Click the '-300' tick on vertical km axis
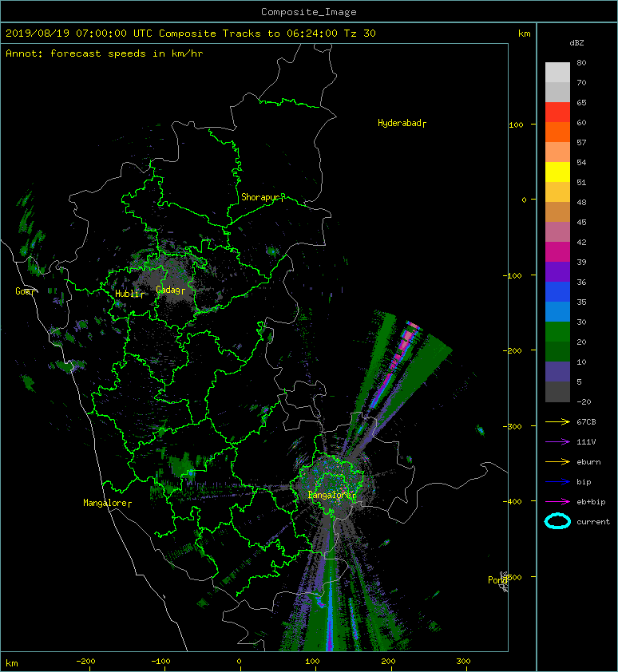Screen dimensions: 618x672 [x=513, y=427]
